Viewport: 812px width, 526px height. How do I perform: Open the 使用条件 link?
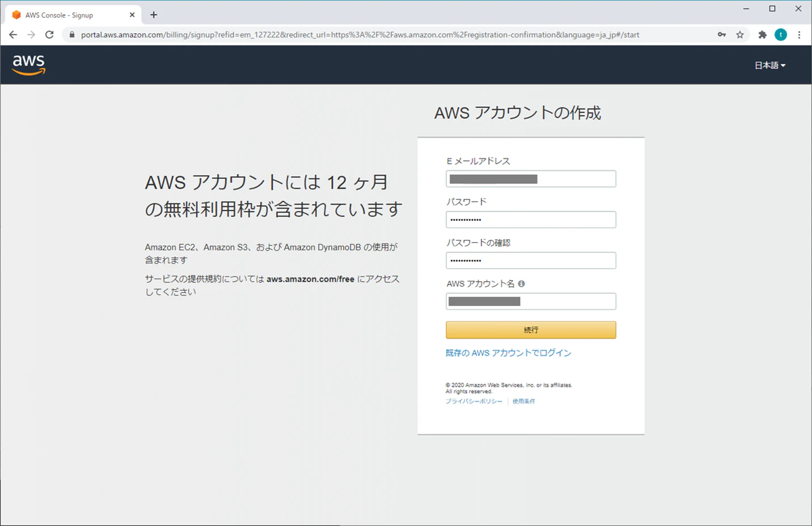523,401
